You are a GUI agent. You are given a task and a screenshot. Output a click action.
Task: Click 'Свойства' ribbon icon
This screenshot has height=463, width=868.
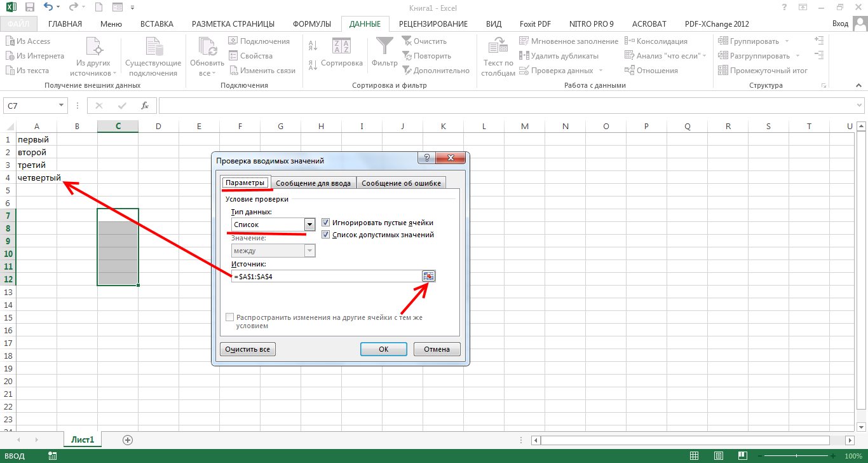(x=233, y=56)
